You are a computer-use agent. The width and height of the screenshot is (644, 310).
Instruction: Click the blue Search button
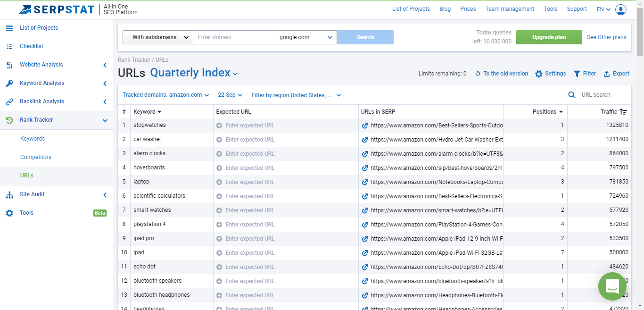pyautogui.click(x=365, y=37)
